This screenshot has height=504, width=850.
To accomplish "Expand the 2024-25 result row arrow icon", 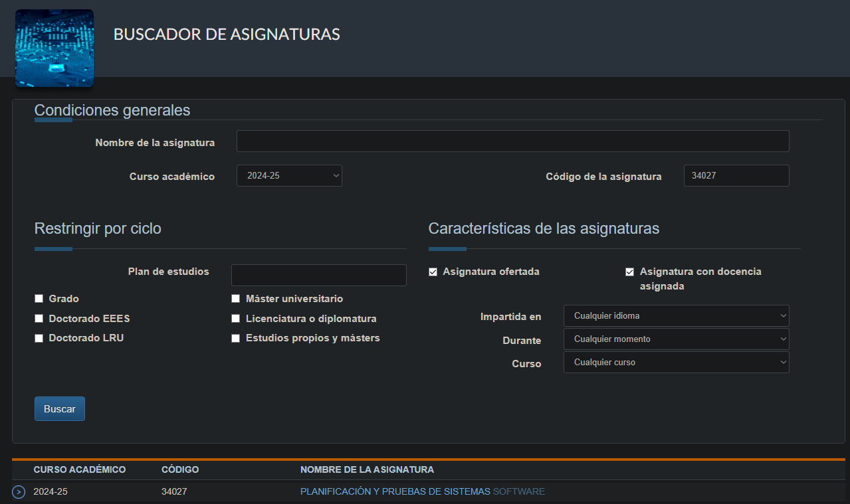I will (x=19, y=492).
